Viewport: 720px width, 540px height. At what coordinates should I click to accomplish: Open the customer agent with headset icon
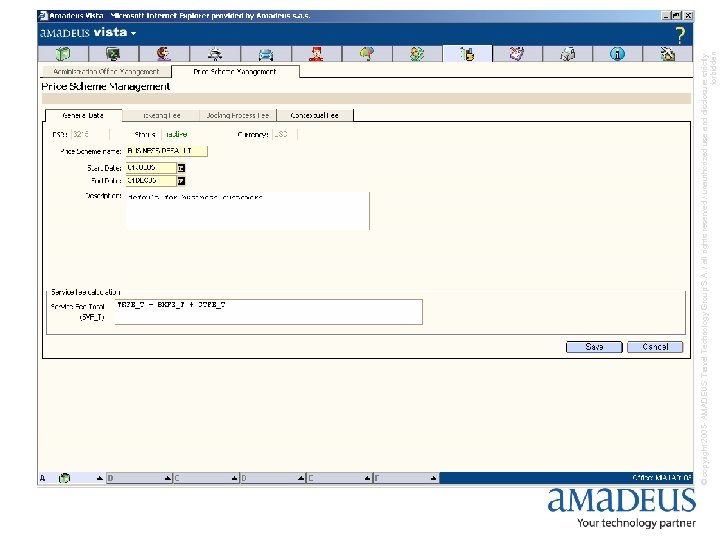pos(163,54)
